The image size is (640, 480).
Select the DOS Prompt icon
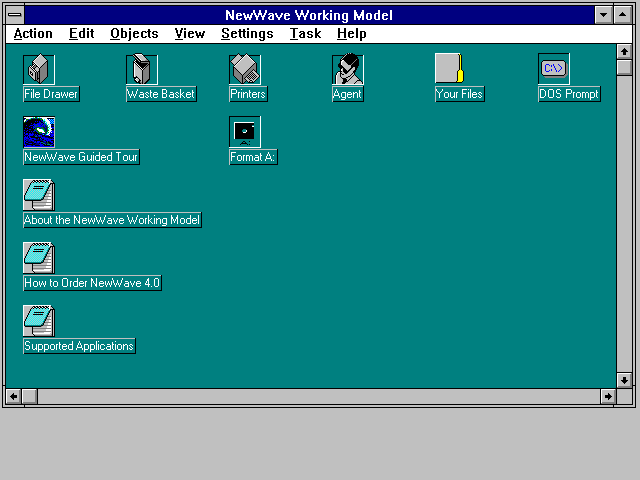tap(553, 70)
